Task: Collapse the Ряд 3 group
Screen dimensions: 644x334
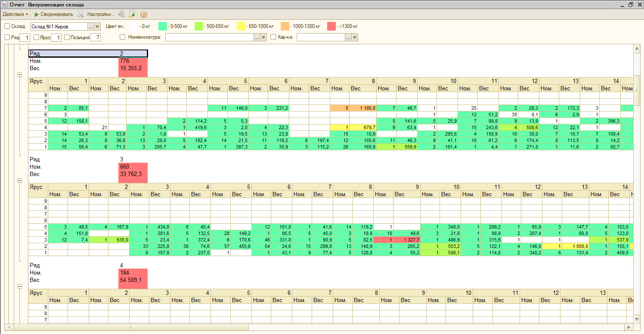Action: (x=19, y=181)
